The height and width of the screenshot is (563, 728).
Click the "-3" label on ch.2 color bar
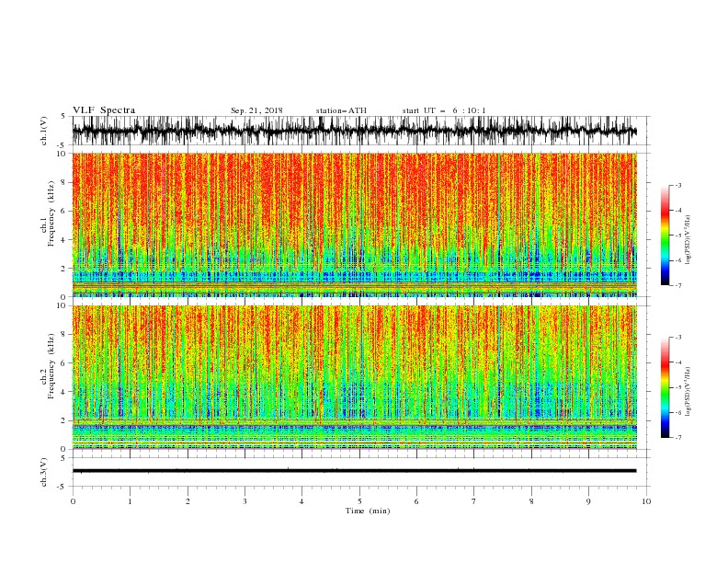tap(678, 338)
